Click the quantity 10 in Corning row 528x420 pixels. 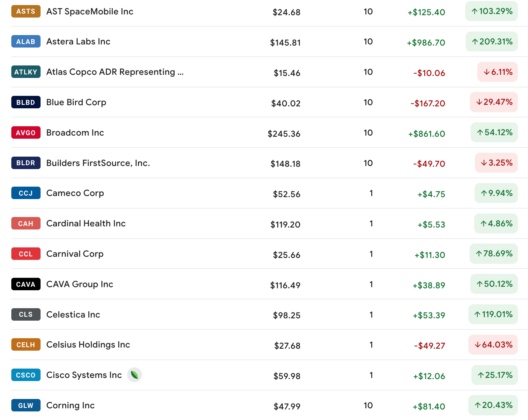click(368, 405)
